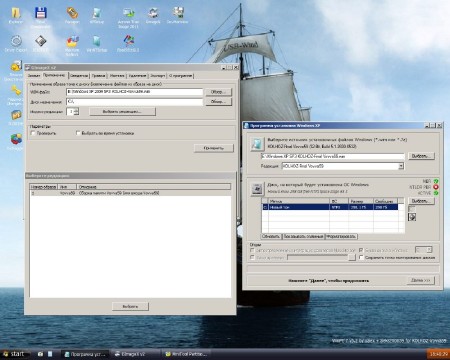
Task: Launch the blue floppy disk Total Commander icon
Action: (41, 13)
